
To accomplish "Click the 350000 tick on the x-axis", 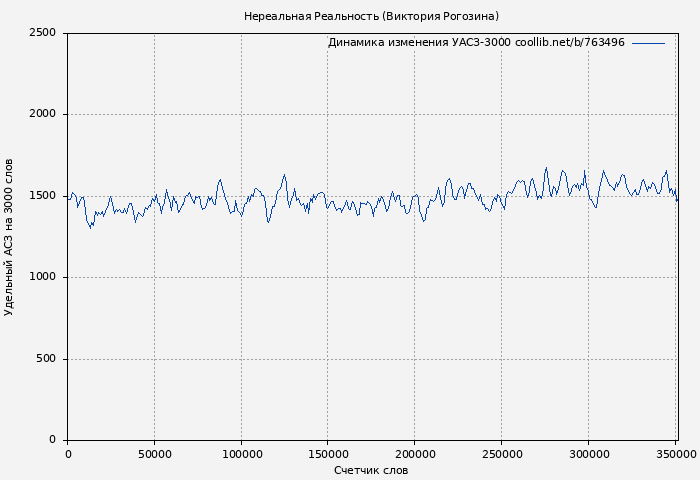I will coord(675,454).
